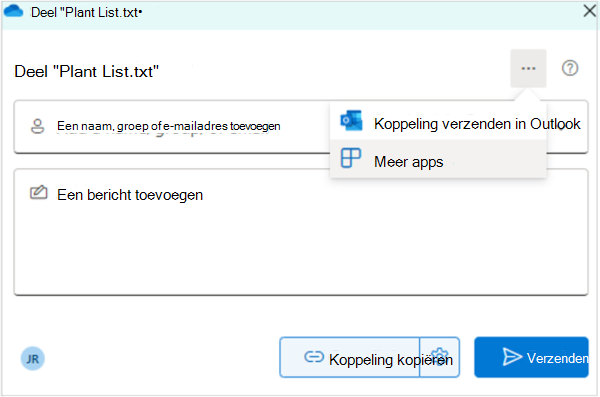Image resolution: width=600 pixels, height=397 pixels.
Task: Choose the Meer apps menu entry
Action: coord(438,159)
